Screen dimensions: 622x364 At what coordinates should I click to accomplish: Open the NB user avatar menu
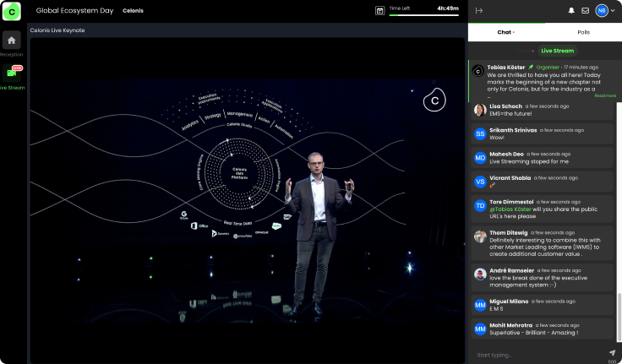[x=601, y=11]
